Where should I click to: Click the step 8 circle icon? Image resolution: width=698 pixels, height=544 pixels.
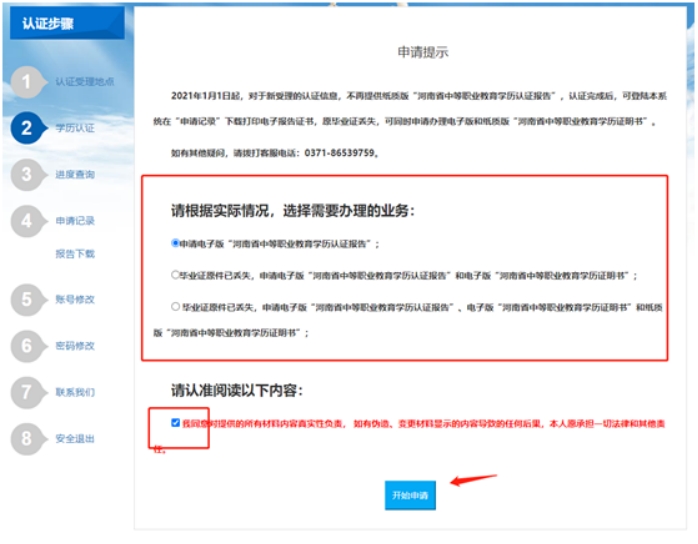coord(27,439)
